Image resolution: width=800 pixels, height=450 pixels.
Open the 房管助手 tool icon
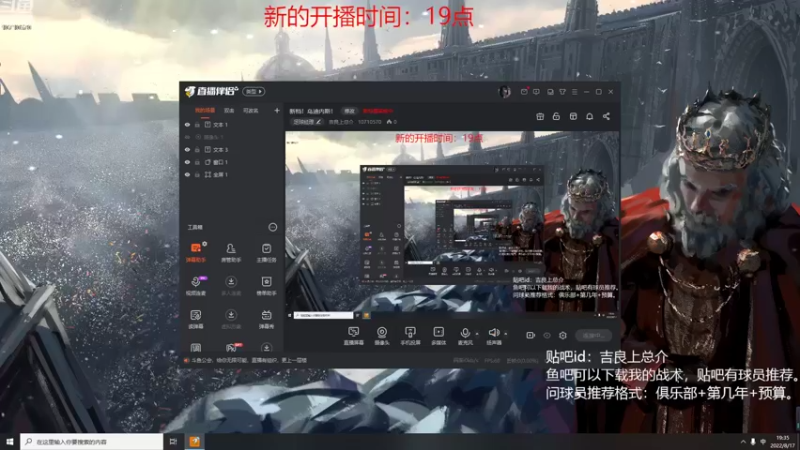(x=231, y=252)
